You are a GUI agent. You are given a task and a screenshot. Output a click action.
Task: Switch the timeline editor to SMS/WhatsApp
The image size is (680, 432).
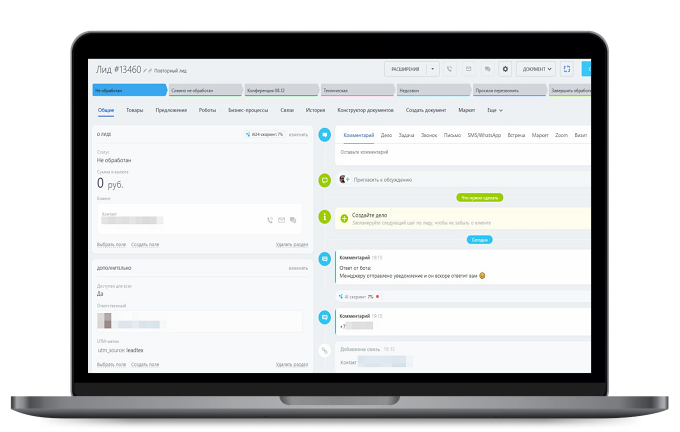[x=484, y=135]
